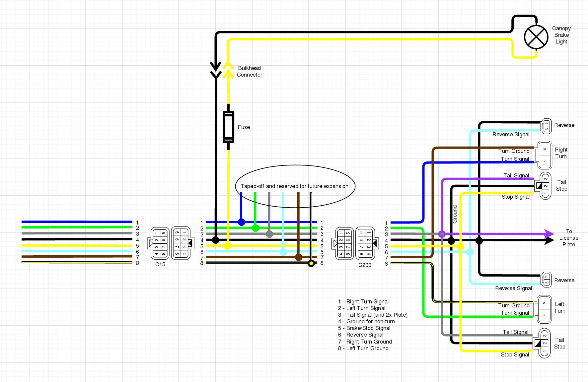The width and height of the screenshot is (588, 382).
Task: Click the lower Reverse lamp plug symbol
Action: click(546, 280)
